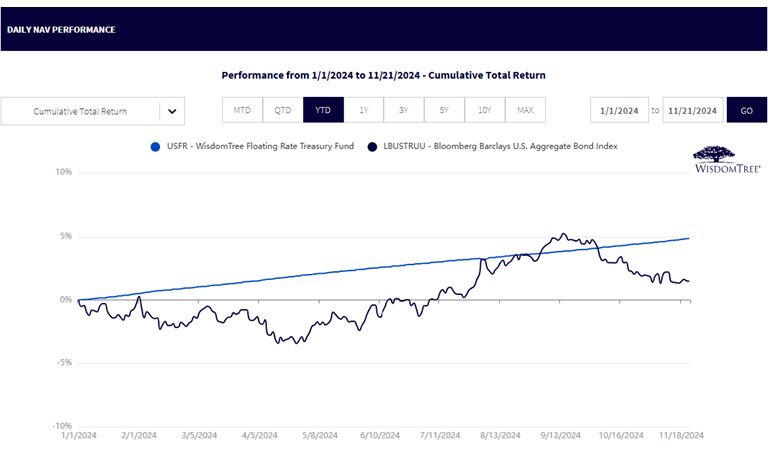Click the performance date range chart title
Screen dimensions: 768x452
[384, 75]
